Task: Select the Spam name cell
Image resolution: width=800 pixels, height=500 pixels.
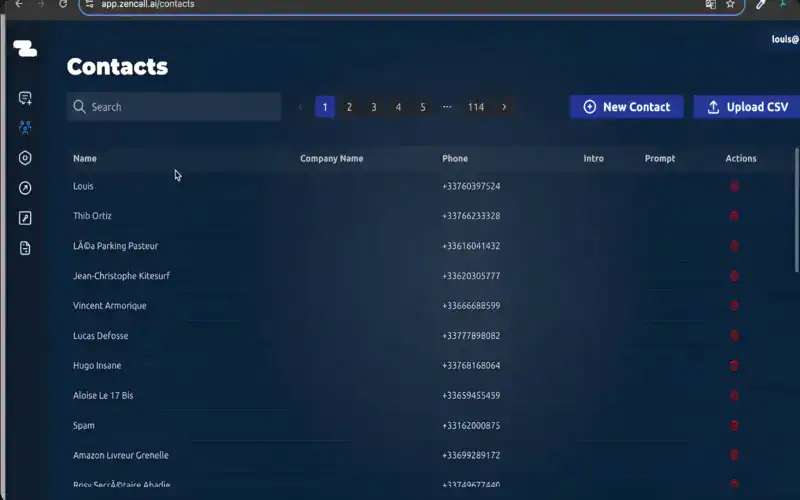Action: [84, 426]
